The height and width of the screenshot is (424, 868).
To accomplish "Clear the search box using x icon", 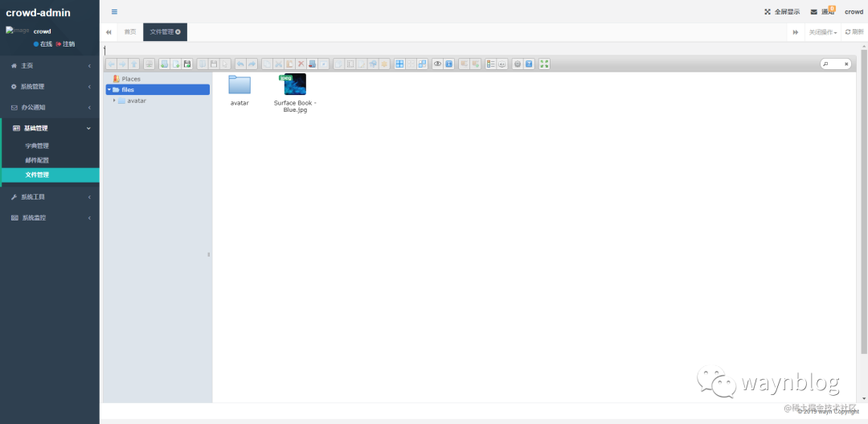I will (x=845, y=64).
